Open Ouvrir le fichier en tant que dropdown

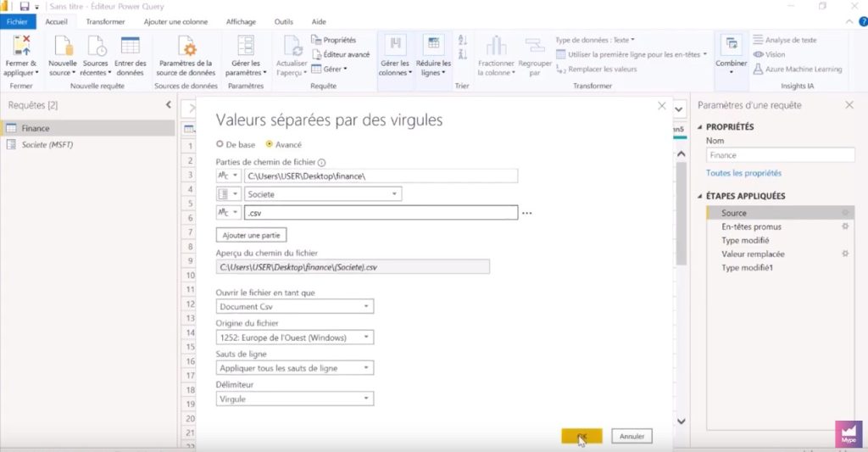[x=294, y=306]
